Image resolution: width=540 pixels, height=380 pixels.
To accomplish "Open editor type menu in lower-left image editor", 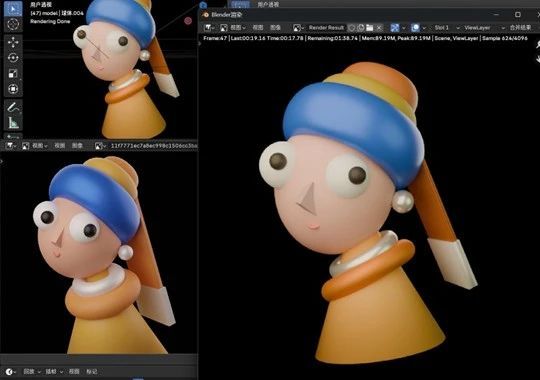I will click(11, 146).
